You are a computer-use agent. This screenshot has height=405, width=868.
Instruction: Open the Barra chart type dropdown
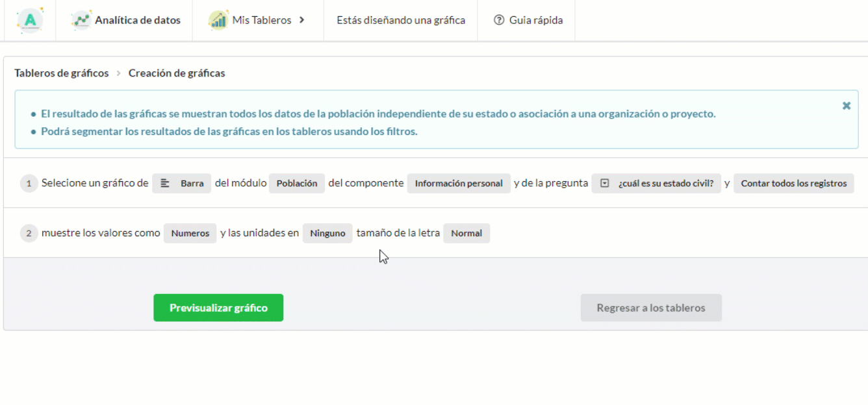point(182,184)
